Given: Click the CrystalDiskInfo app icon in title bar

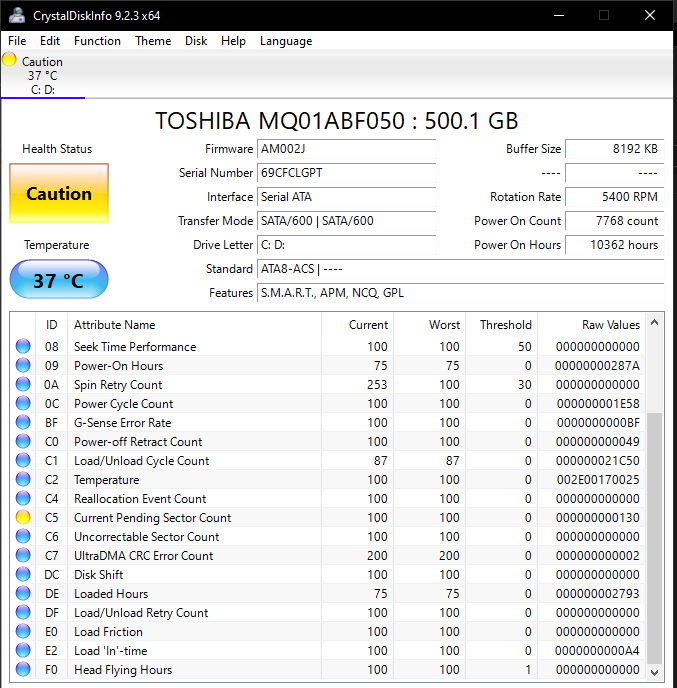Looking at the screenshot, I should (x=16, y=15).
